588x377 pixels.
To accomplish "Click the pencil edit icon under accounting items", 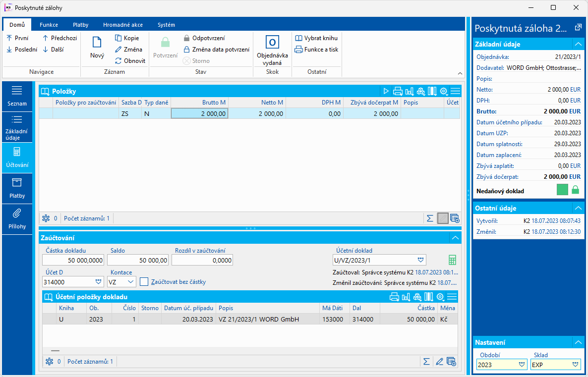I will coord(439,362).
